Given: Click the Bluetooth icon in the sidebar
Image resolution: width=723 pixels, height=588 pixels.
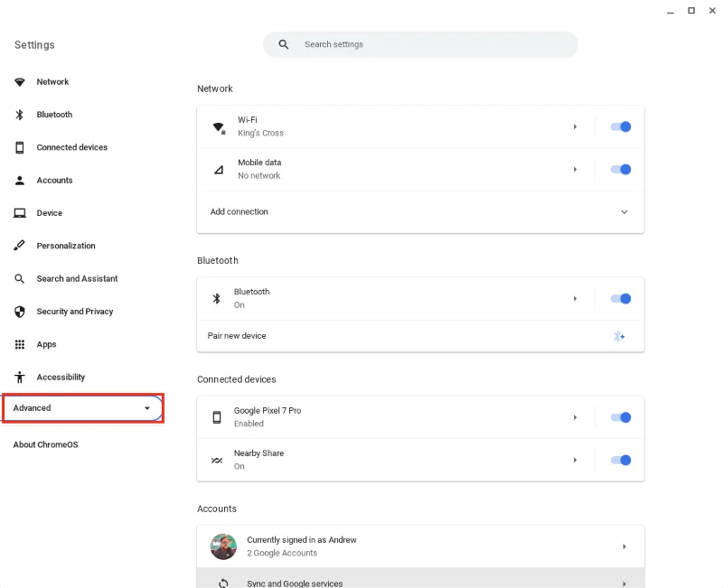Looking at the screenshot, I should click(20, 115).
